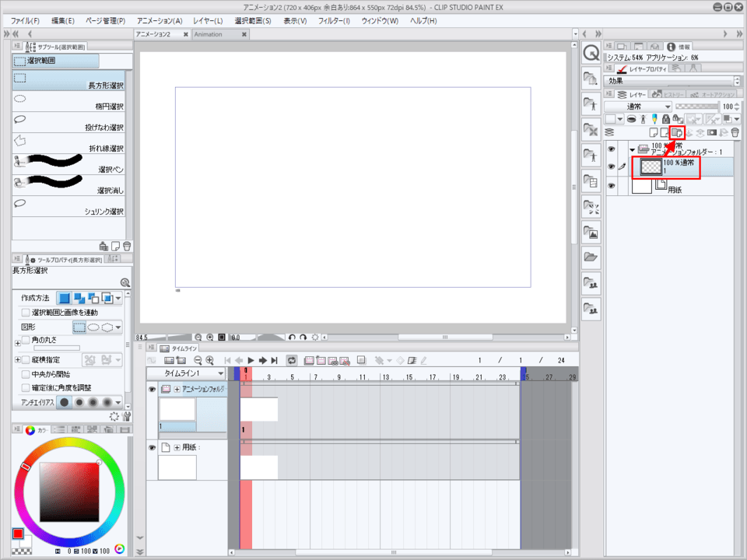Click the create layer mask icon
747x560 pixels.
(712, 132)
